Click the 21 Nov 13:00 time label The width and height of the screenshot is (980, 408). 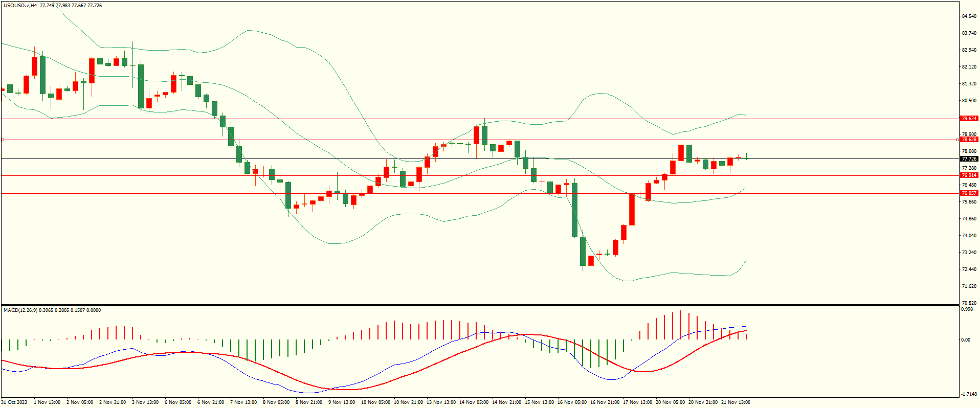736,402
